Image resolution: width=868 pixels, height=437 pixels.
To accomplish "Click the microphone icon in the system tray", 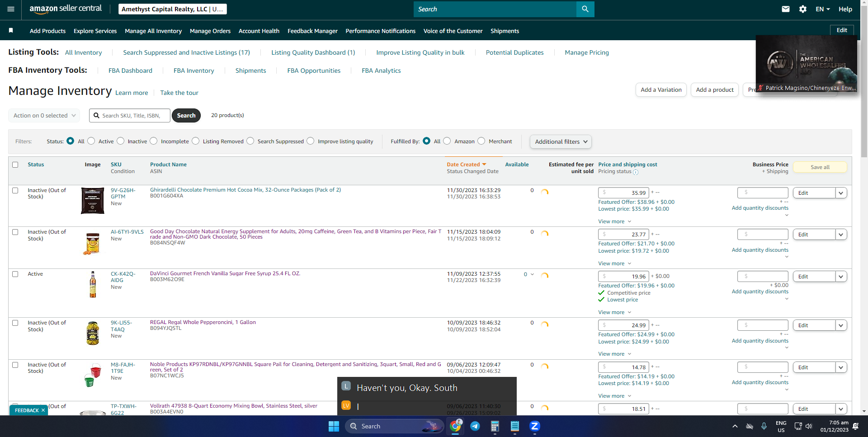I will click(x=764, y=426).
